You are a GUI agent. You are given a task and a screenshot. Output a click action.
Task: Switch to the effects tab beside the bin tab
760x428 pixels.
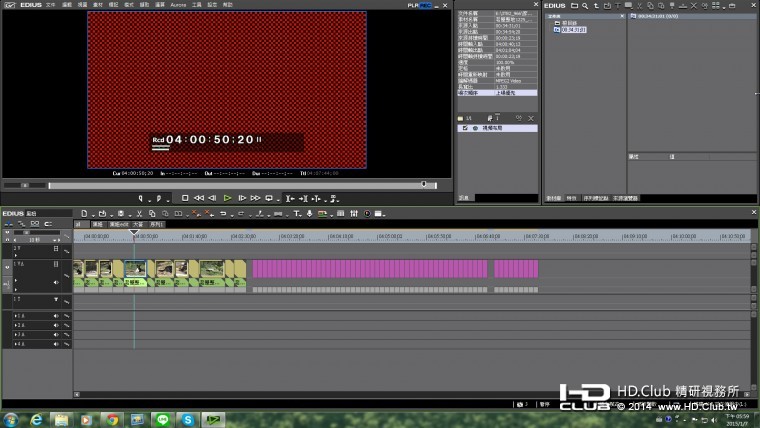coord(573,198)
